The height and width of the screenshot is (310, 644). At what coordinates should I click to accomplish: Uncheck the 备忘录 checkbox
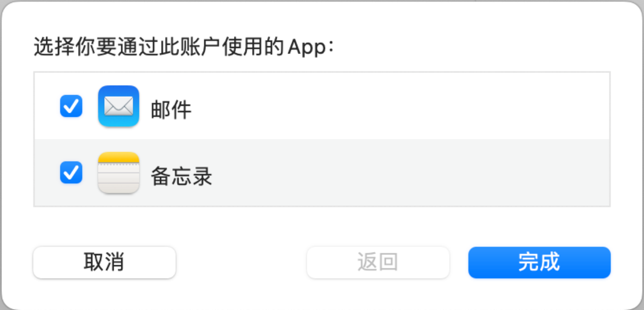coord(71,173)
